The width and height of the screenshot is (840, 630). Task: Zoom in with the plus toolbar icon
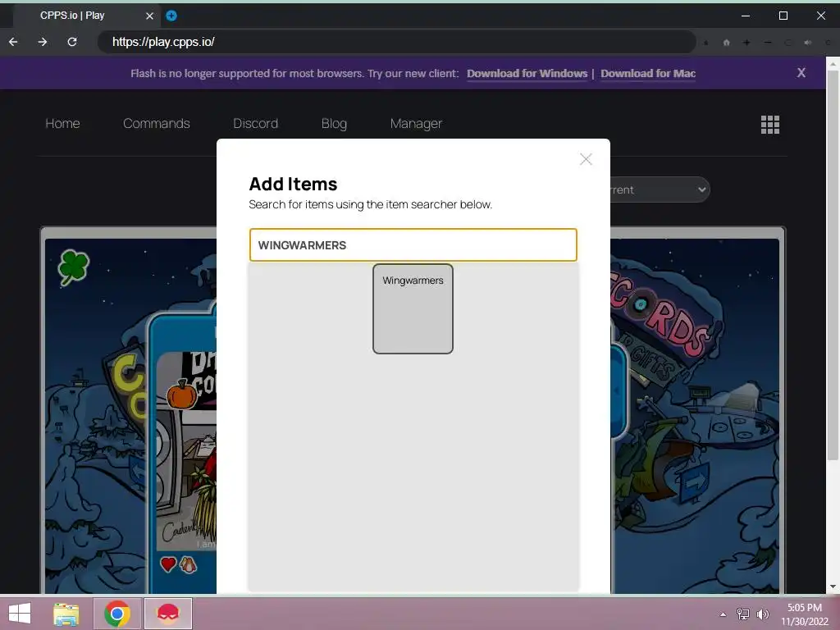(746, 43)
